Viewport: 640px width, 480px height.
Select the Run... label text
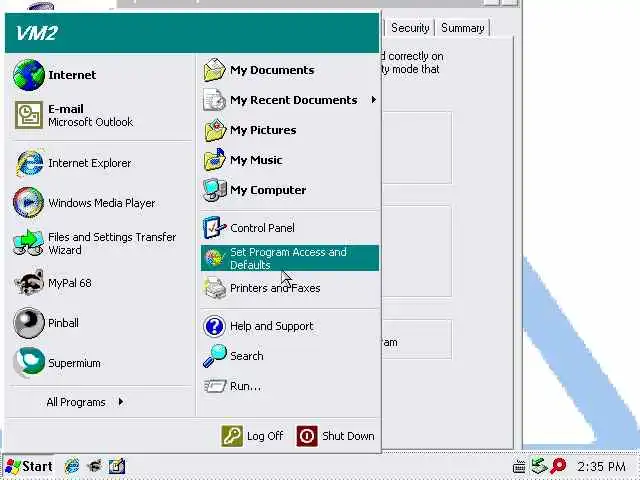[245, 386]
